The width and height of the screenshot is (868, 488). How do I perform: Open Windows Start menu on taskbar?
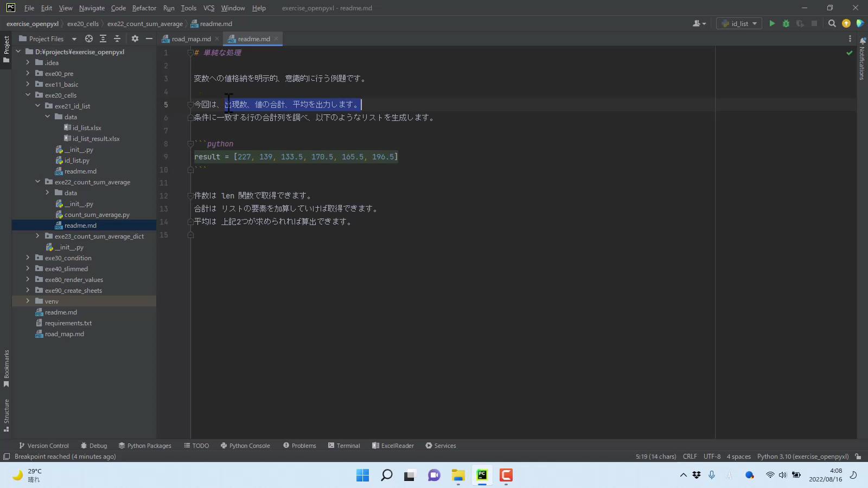pyautogui.click(x=362, y=476)
